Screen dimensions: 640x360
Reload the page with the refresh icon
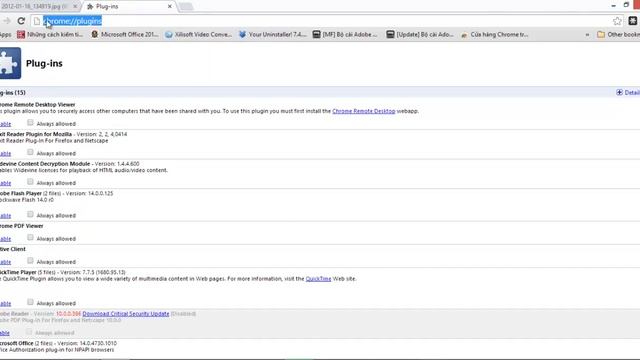pos(21,21)
